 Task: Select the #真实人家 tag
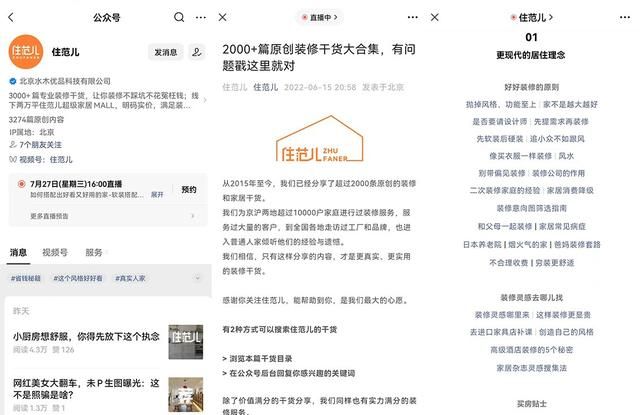130,278
